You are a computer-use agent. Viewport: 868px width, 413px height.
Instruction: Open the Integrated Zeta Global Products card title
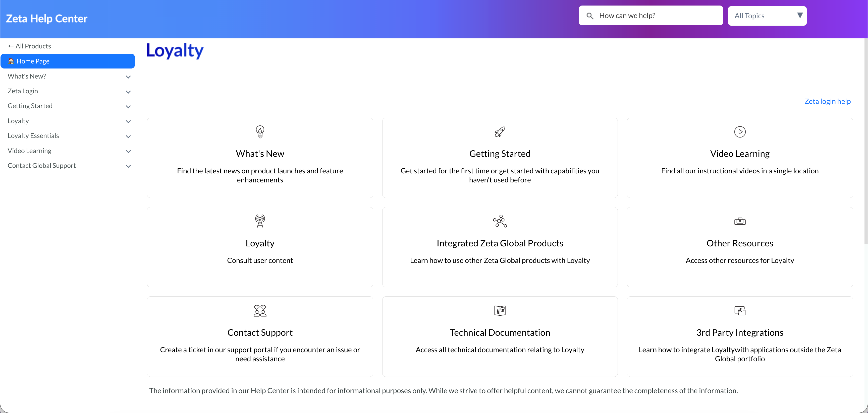(x=500, y=243)
